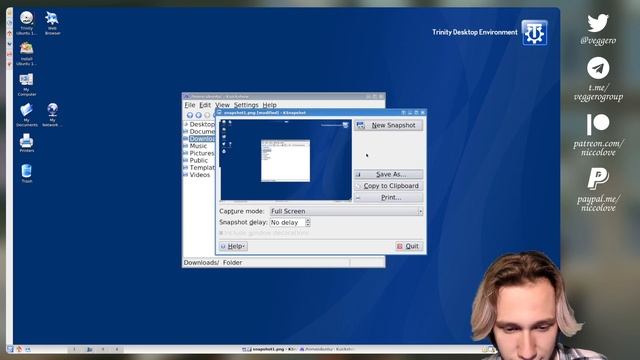This screenshot has width=640, height=360.
Task: Click the Trinity Desktop Environment logo
Action: point(534,33)
